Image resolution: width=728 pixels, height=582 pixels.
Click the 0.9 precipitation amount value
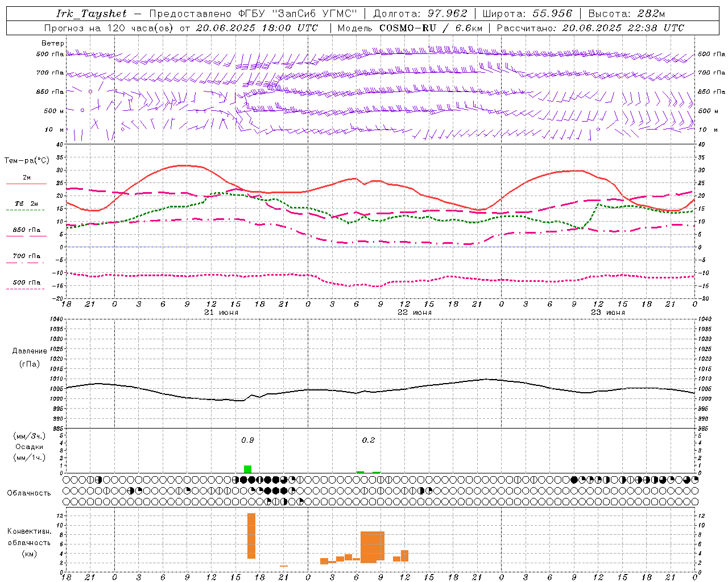point(247,440)
